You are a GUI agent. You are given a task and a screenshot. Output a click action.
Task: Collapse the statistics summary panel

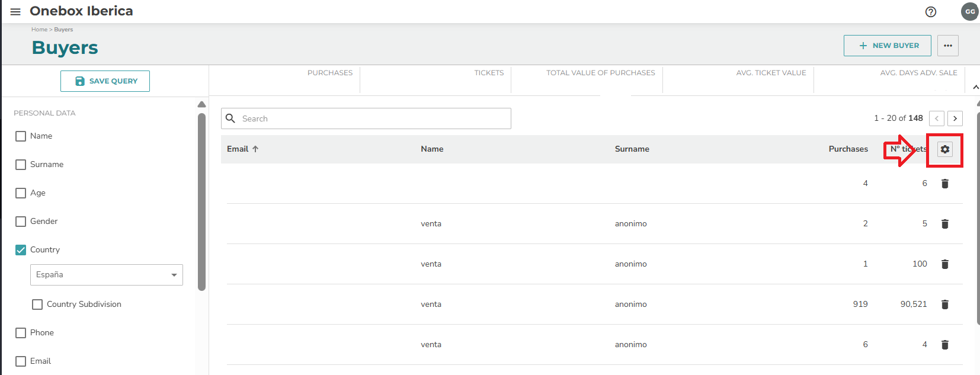click(975, 87)
